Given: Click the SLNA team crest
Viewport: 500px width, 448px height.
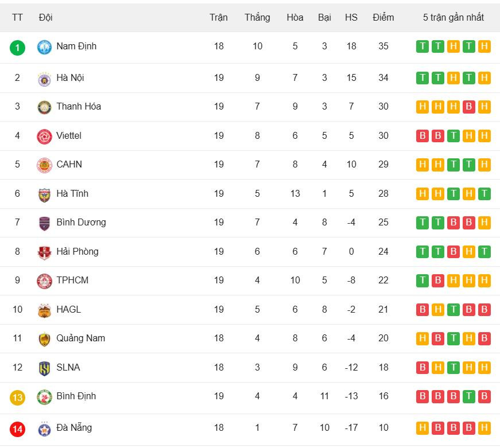Looking at the screenshot, I should click(x=44, y=368).
